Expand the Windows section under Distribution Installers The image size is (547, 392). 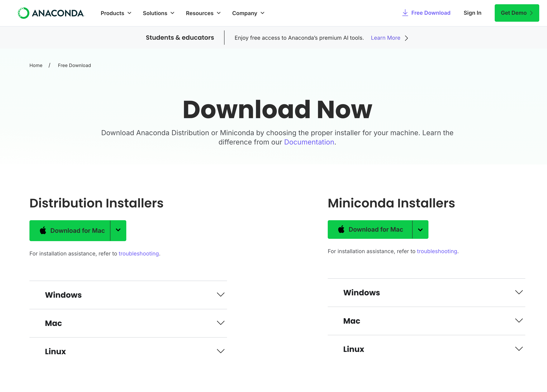128,295
